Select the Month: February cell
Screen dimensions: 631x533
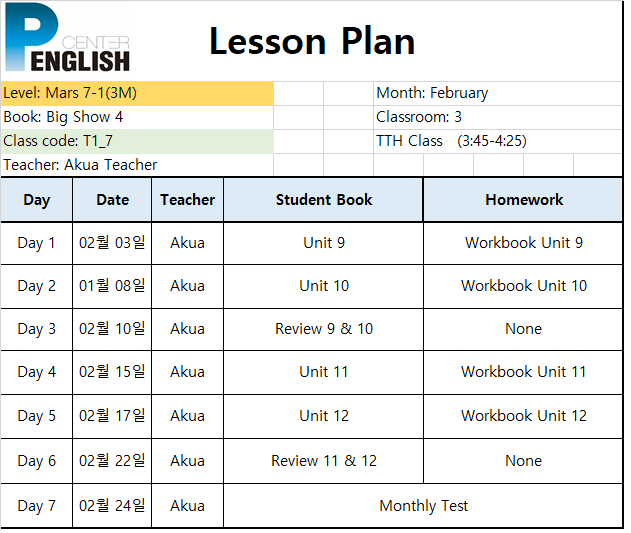(x=498, y=93)
